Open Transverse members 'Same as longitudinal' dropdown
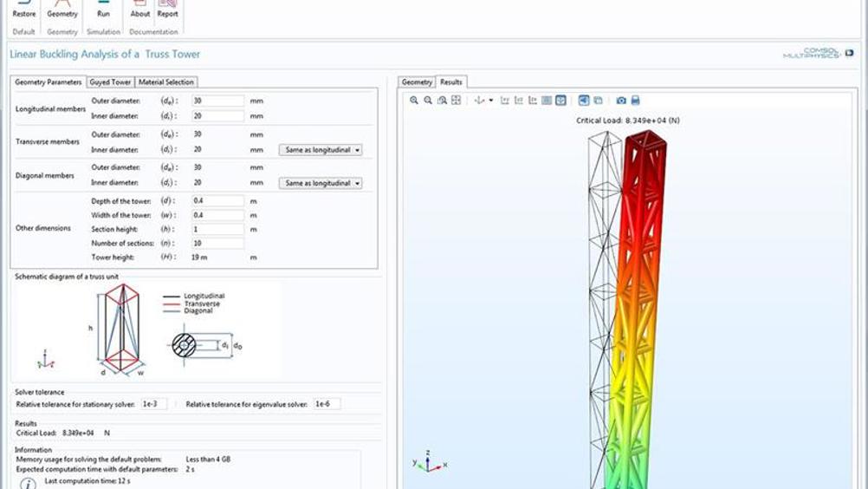This screenshot has height=489, width=868. click(x=321, y=150)
